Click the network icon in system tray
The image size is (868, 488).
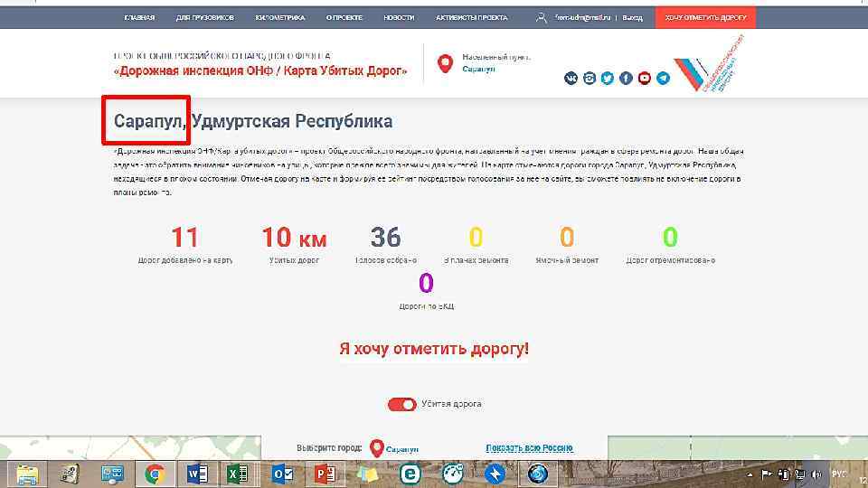pyautogui.click(x=800, y=474)
